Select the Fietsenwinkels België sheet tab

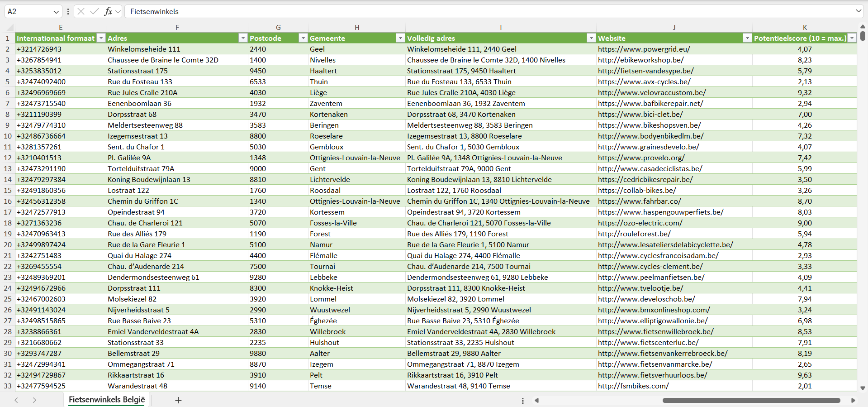107,400
